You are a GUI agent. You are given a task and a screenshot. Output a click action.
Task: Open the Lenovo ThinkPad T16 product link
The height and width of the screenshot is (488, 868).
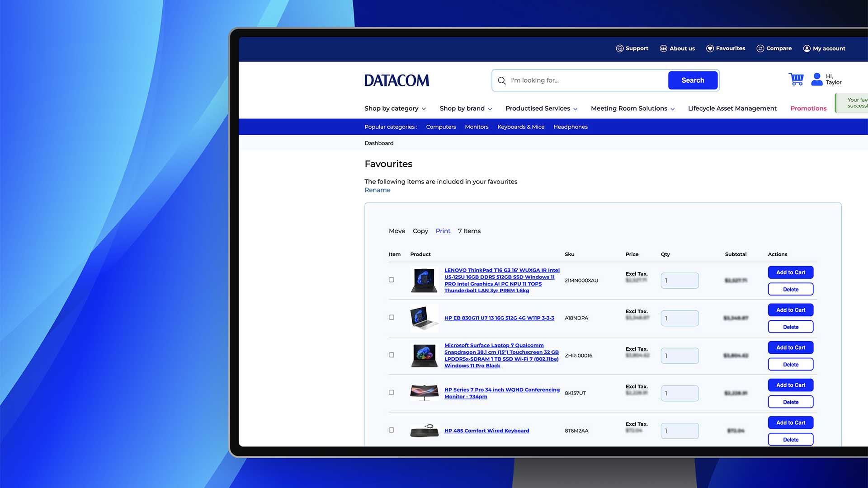coord(502,280)
